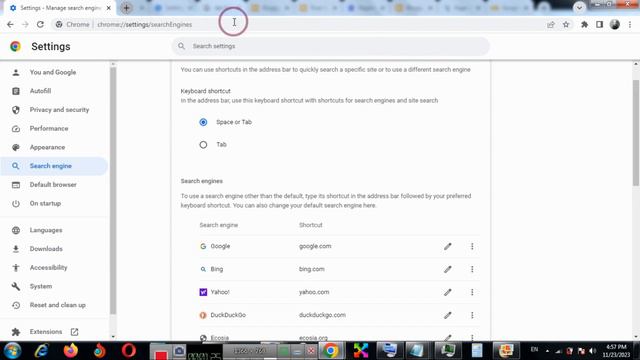Click the Search settings input field
The width and height of the screenshot is (640, 360).
point(331,46)
